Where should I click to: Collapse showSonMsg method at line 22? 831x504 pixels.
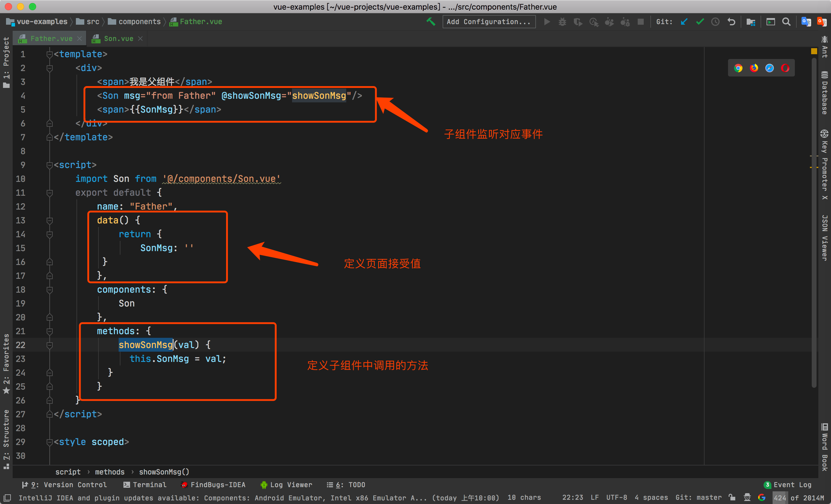[x=50, y=345]
